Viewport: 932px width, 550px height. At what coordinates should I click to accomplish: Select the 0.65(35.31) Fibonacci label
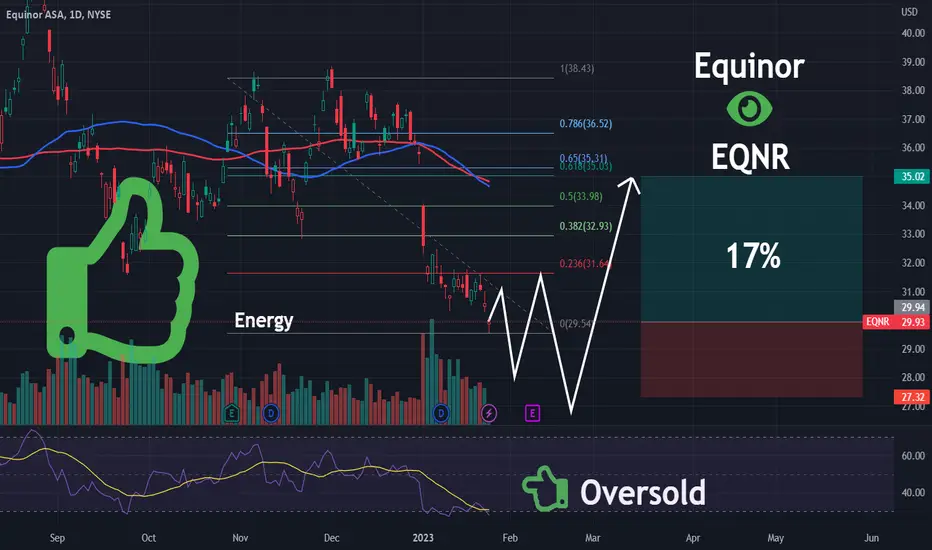pos(583,158)
